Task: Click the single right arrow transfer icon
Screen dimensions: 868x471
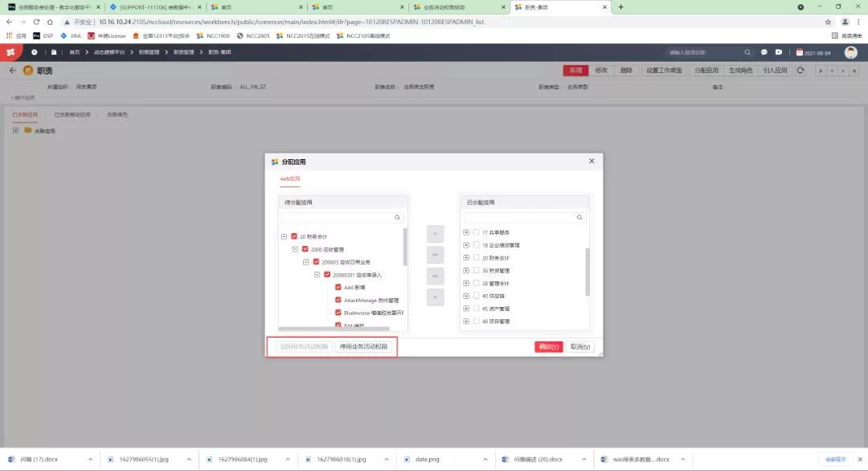Action: (x=434, y=233)
